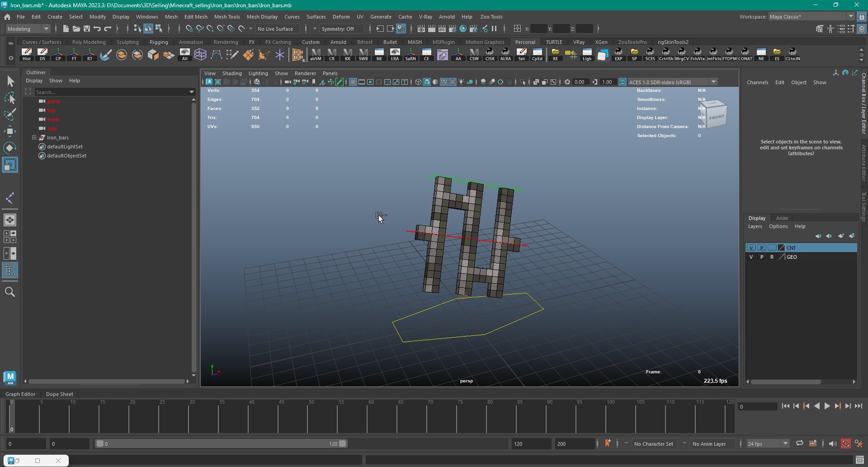This screenshot has width=868, height=467.
Task: Toggle the red Auto Keyframe button
Action: tap(846, 443)
